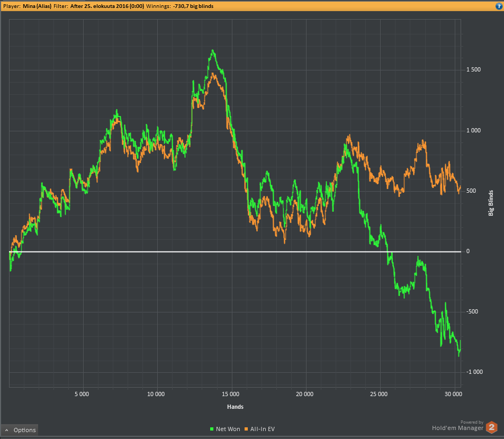Click the green Net Won color swatch
Image resolution: width=504 pixels, height=439 pixels.
(212, 429)
